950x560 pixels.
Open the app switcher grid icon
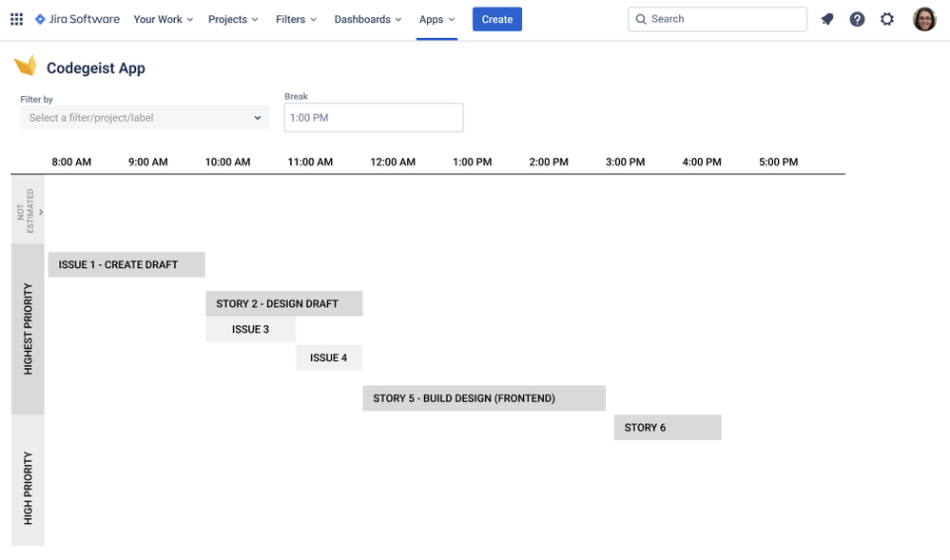point(16,19)
